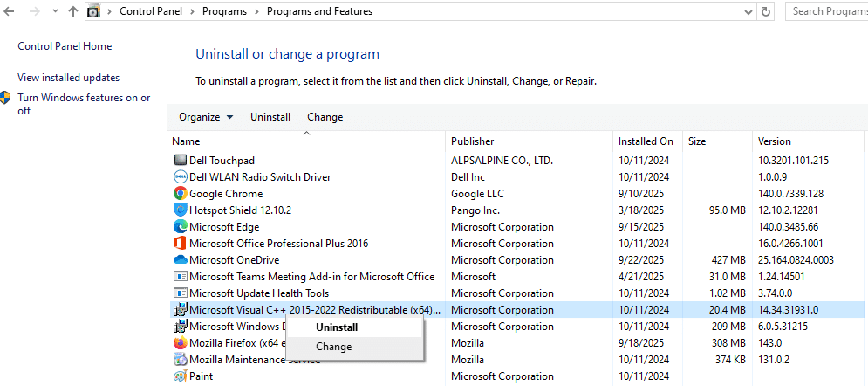Click install date 9/22/2025

coord(641,260)
